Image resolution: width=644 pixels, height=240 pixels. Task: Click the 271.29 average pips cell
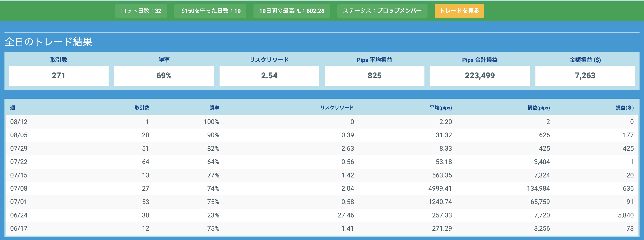pos(442,228)
